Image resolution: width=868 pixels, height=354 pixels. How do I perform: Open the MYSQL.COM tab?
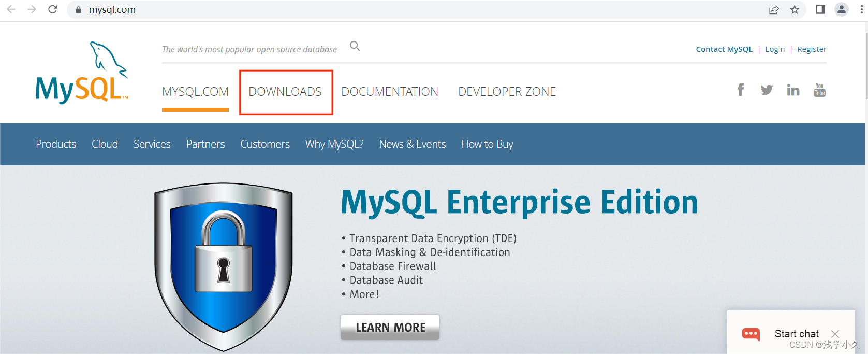coord(195,92)
